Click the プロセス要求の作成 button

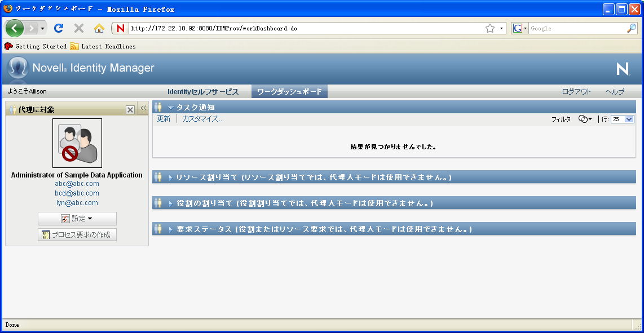point(77,235)
